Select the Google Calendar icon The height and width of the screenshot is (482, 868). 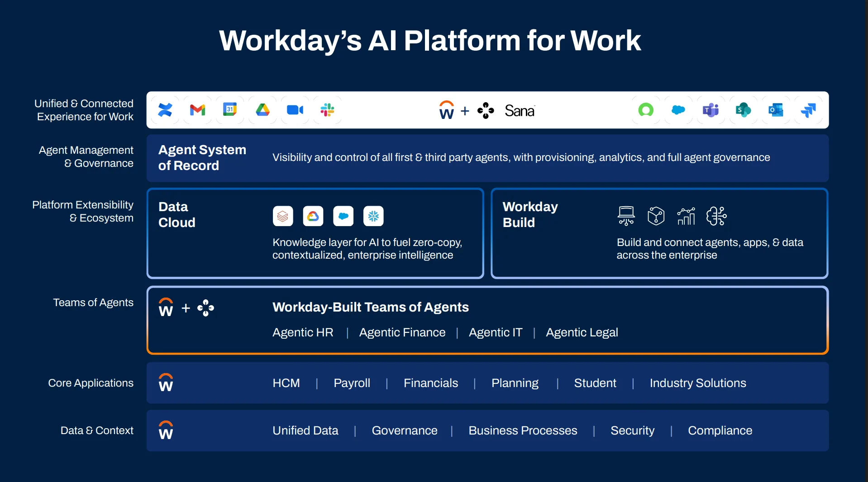point(230,109)
